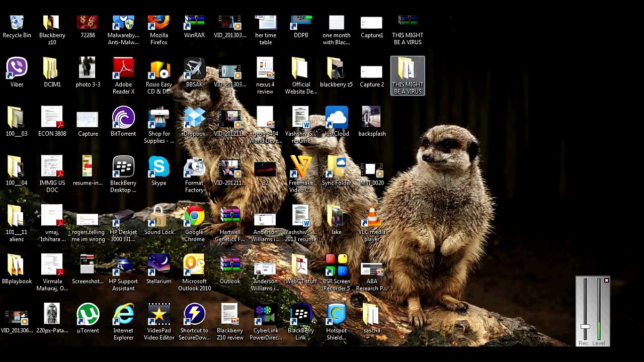Launch VLC media player shortcut
Viewport: 644px width, 362px height.
click(372, 224)
